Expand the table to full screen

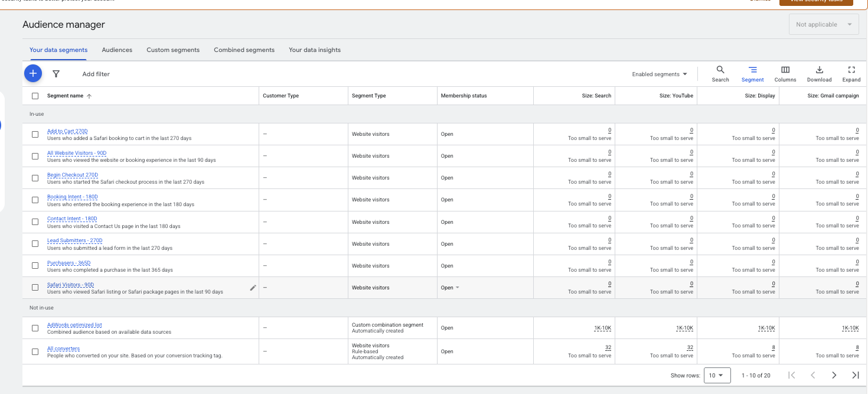pos(851,74)
